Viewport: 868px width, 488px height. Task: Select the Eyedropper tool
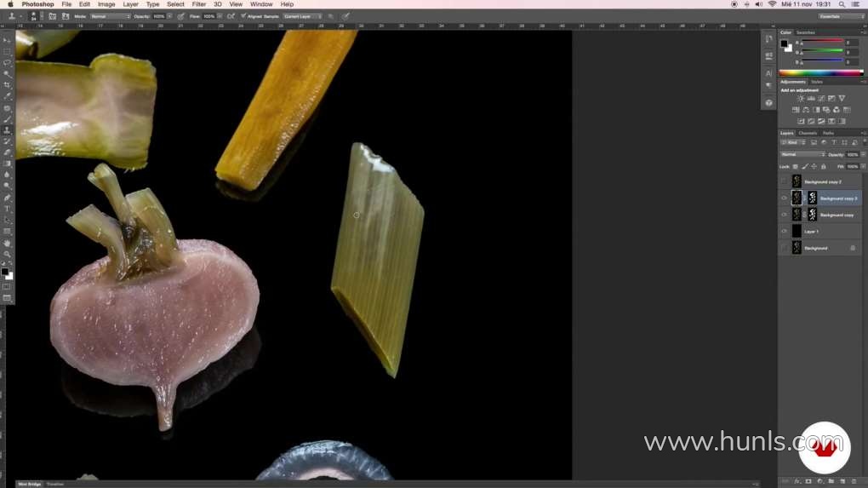point(7,96)
